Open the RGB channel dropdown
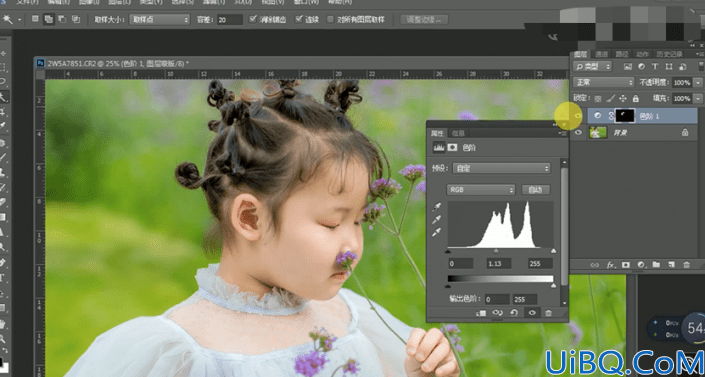The height and width of the screenshot is (377, 705). (481, 190)
